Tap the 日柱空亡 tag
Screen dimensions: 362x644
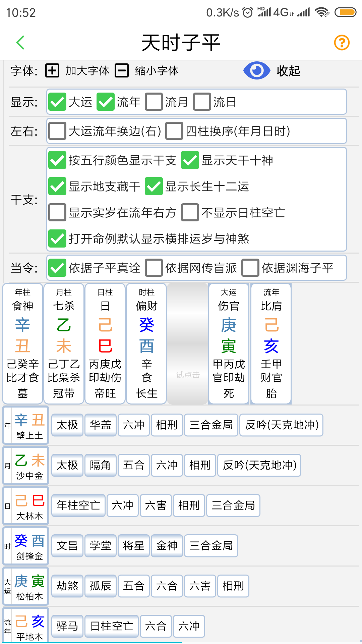pyautogui.click(x=112, y=626)
